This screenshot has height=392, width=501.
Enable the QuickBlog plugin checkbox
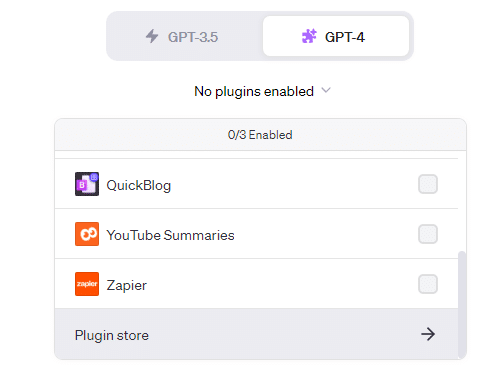click(428, 184)
